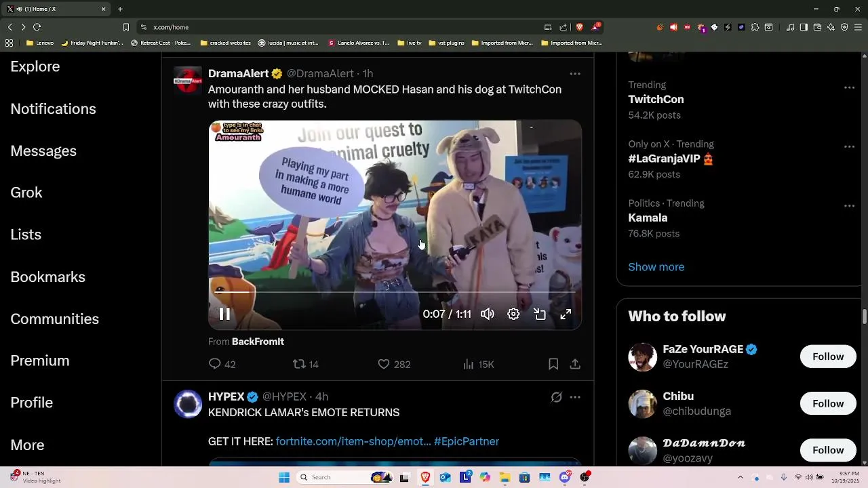868x488 pixels.
Task: Toggle the browser sidebar panel
Action: [x=804, y=27]
